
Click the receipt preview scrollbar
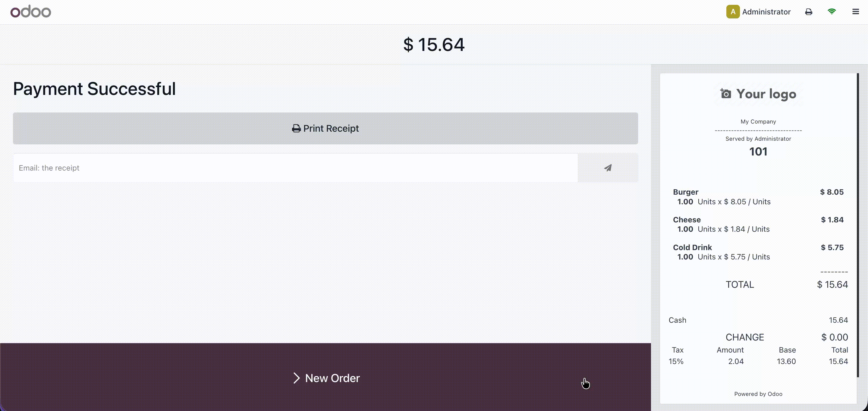(x=857, y=225)
